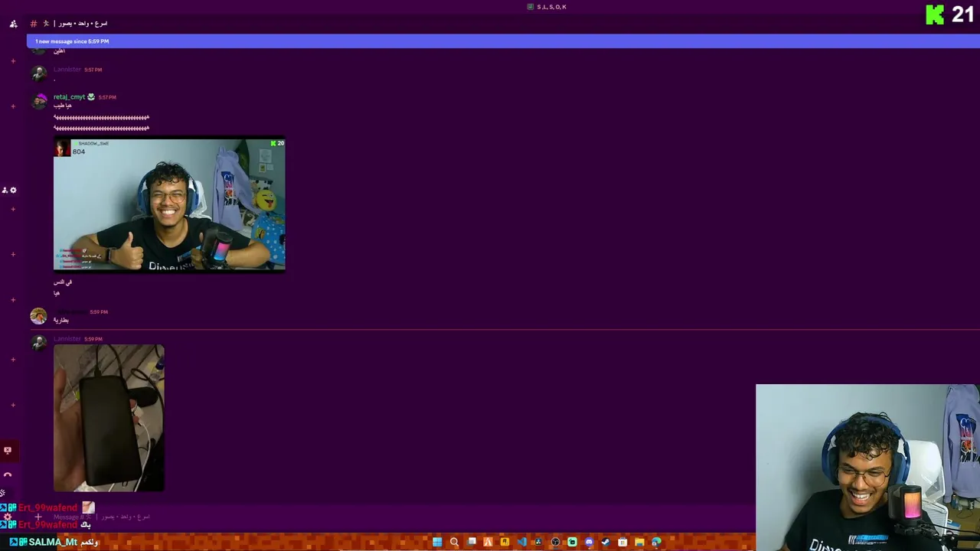Disconnect the voice call with phone icon

point(8,474)
